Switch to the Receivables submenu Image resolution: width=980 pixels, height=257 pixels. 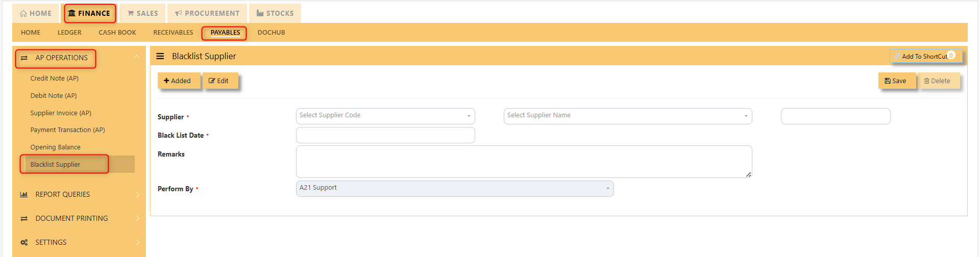click(x=173, y=32)
